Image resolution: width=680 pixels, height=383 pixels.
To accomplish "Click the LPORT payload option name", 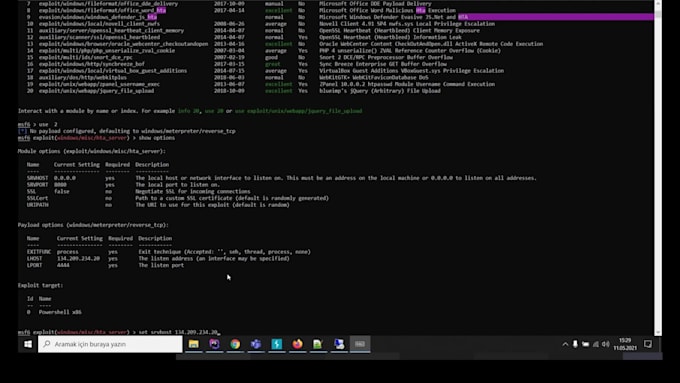I will pyautogui.click(x=35, y=265).
